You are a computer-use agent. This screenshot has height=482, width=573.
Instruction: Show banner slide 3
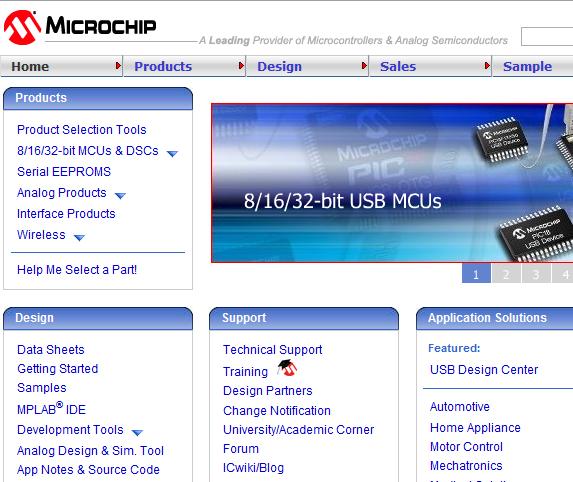(536, 273)
